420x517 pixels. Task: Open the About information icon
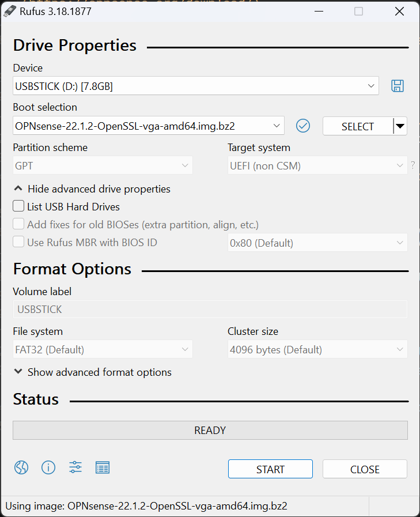point(48,467)
